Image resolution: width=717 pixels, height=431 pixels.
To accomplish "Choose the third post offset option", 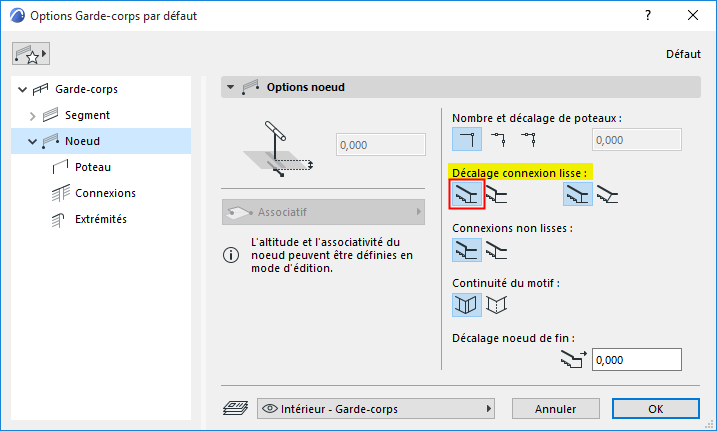I will tap(528, 139).
